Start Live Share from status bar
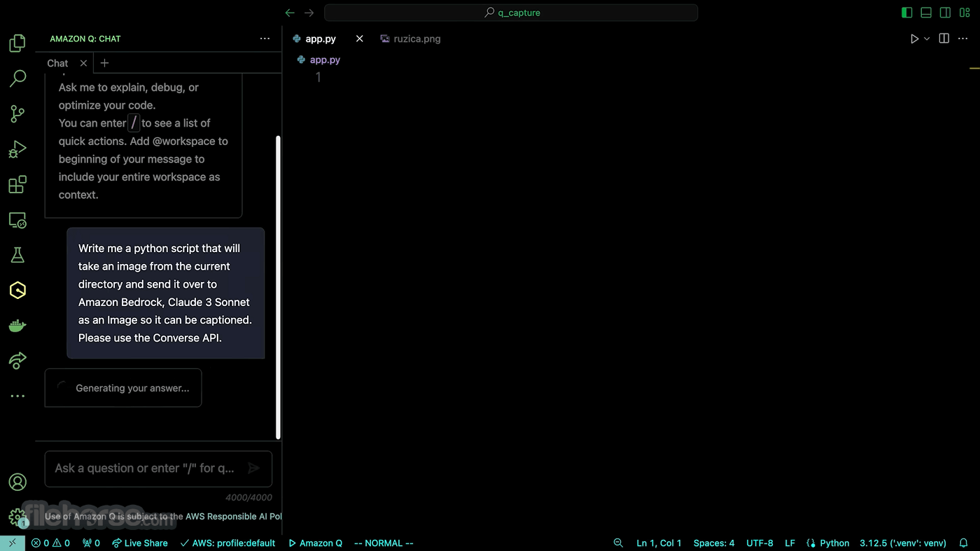 click(x=139, y=543)
